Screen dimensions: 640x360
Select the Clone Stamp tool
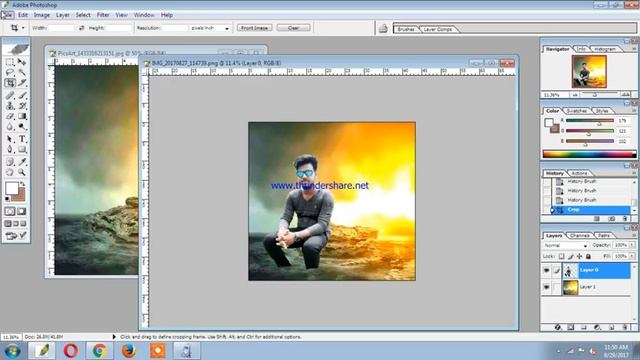point(10,106)
